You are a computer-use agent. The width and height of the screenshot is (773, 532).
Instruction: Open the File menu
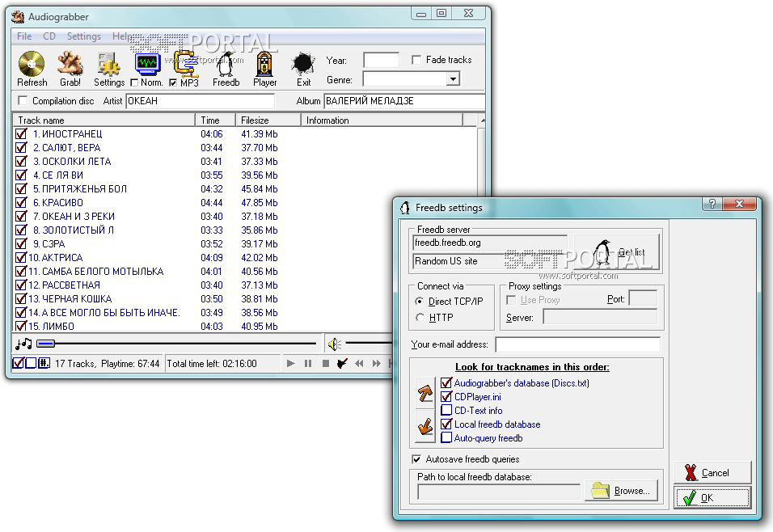pyautogui.click(x=24, y=36)
